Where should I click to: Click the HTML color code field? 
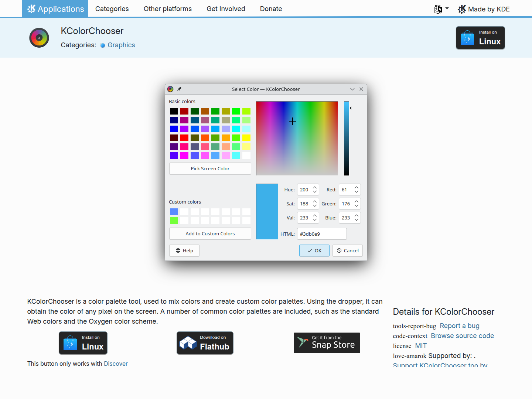click(x=322, y=234)
